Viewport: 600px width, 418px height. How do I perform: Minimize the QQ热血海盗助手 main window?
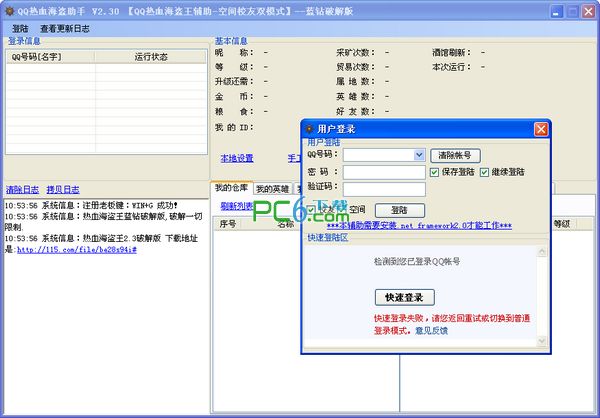point(556,11)
